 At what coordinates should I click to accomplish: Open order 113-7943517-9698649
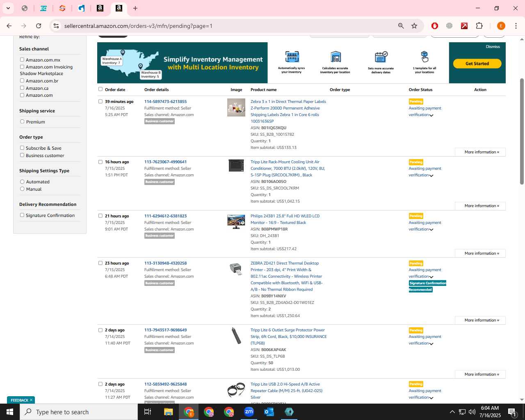pyautogui.click(x=165, y=330)
